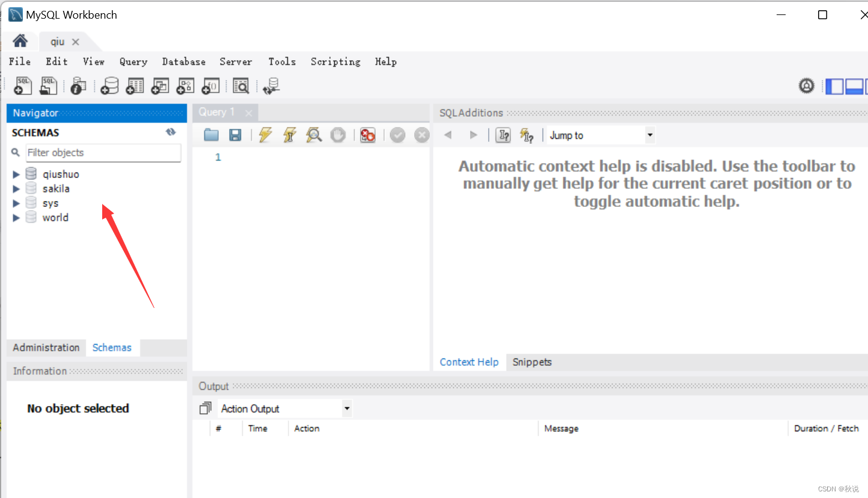Open the object inspector icon
This screenshot has width=868, height=498.
(x=78, y=85)
